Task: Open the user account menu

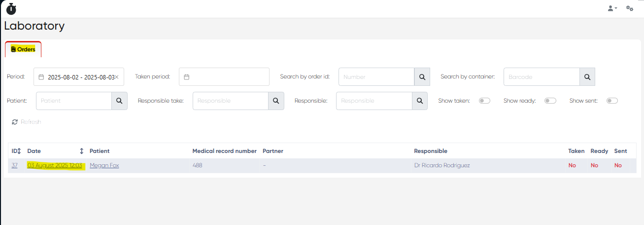Action: [x=612, y=8]
